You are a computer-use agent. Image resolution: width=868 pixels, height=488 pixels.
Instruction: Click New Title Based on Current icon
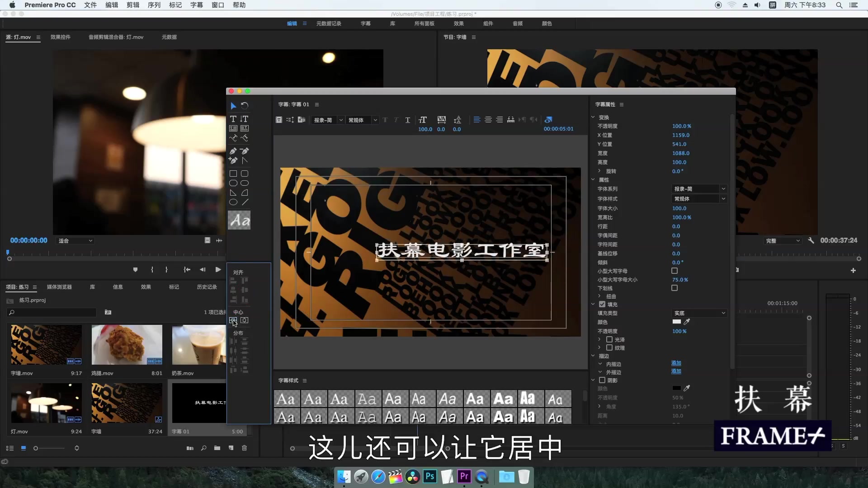tap(279, 120)
